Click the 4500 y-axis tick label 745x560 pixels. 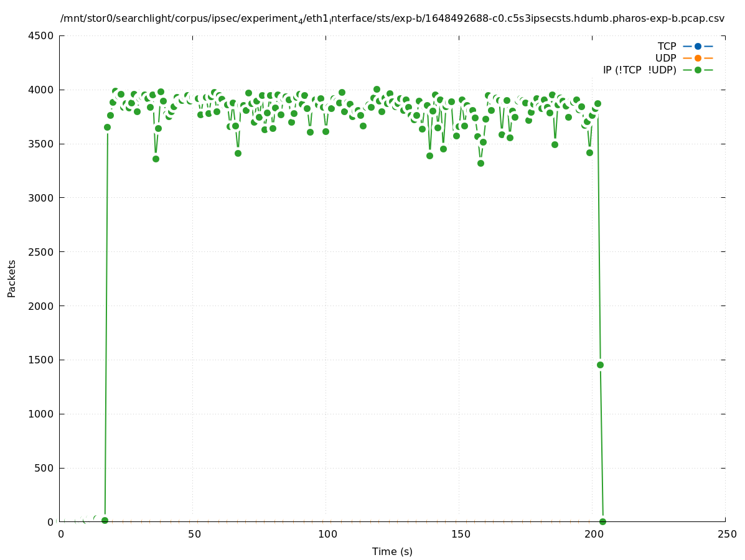41,35
